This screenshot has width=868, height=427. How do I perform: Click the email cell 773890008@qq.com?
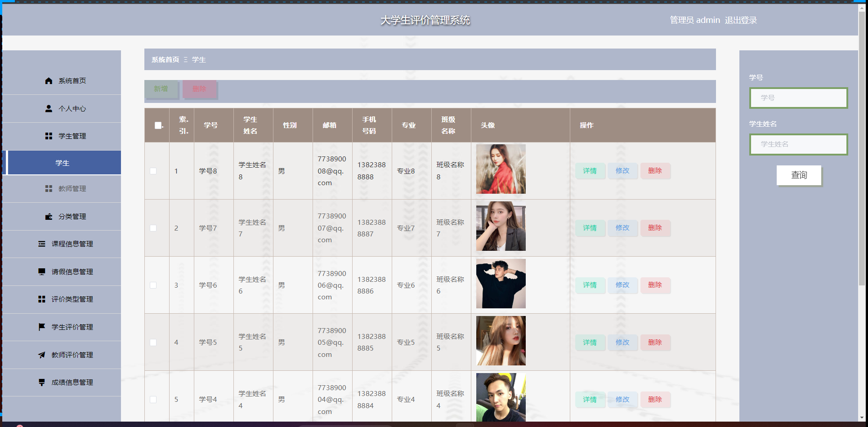[x=332, y=171]
